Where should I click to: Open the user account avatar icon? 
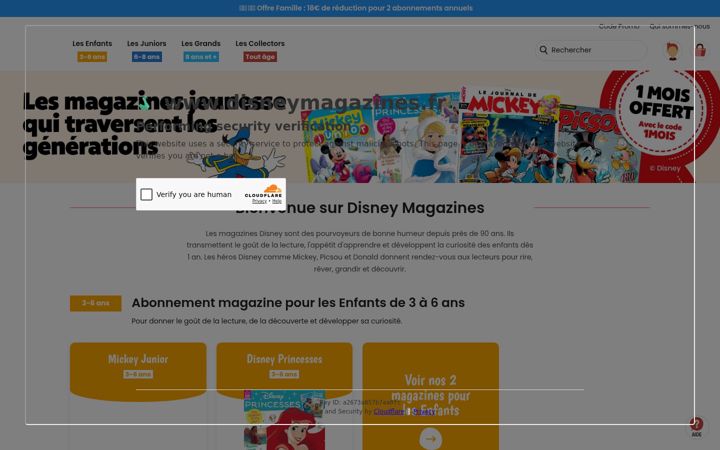(672, 51)
